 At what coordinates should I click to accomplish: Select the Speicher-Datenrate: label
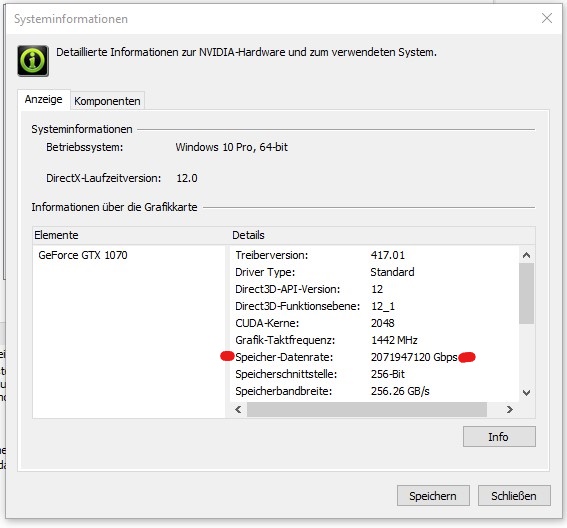point(284,357)
